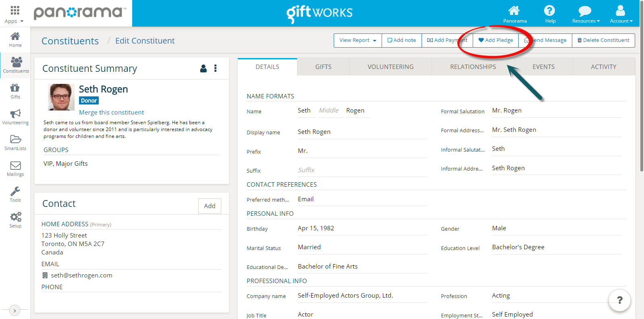The width and height of the screenshot is (644, 319).
Task: Click the Add Pledge button
Action: (495, 40)
